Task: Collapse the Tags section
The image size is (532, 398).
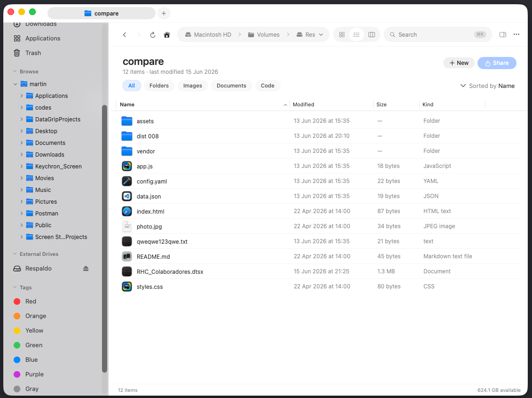Action: (15, 287)
